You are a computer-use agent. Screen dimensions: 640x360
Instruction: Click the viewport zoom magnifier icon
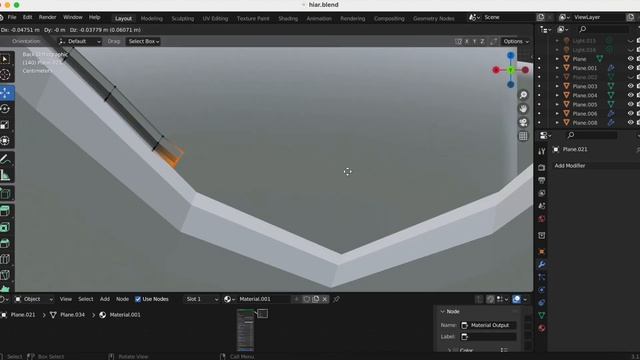point(523,95)
